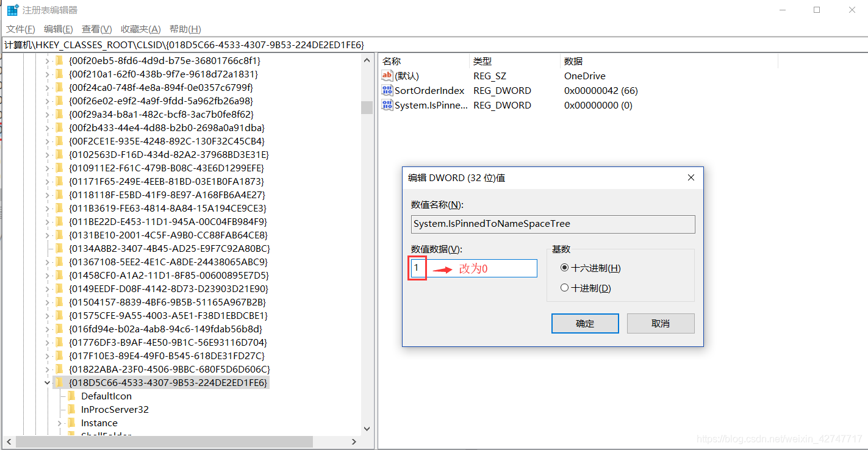
Task: Click folder icon of {00f210a1-62f0-438b-9f7e-9618d72a1831}
Action: (x=59, y=74)
